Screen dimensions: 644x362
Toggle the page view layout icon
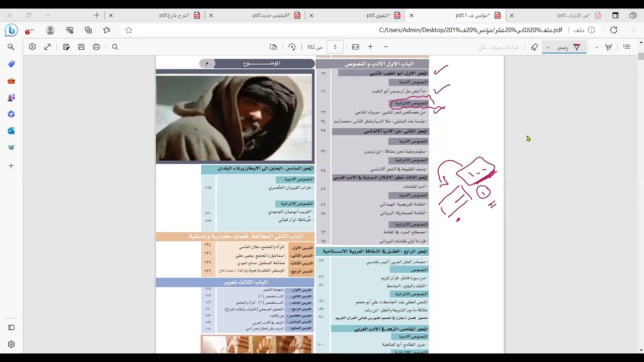tap(273, 47)
